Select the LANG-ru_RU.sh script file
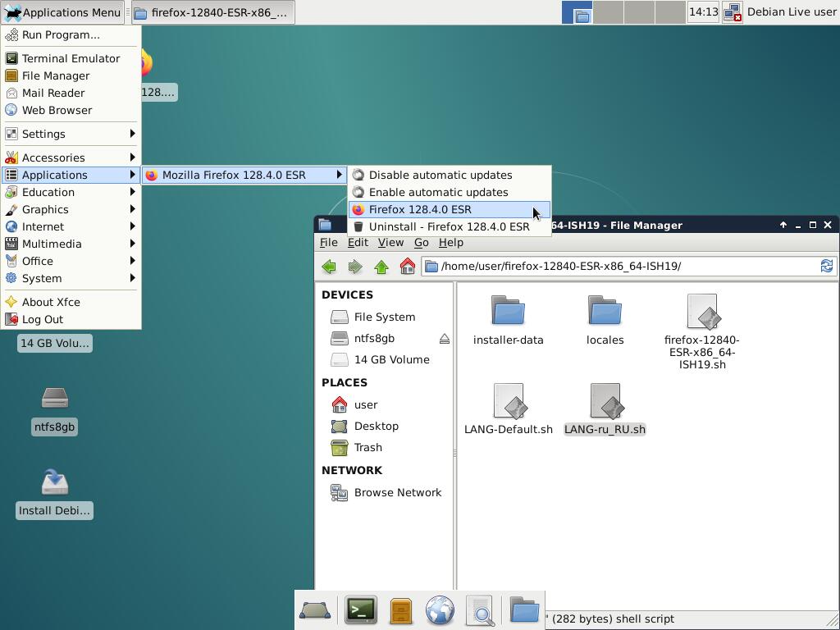 pyautogui.click(x=605, y=400)
